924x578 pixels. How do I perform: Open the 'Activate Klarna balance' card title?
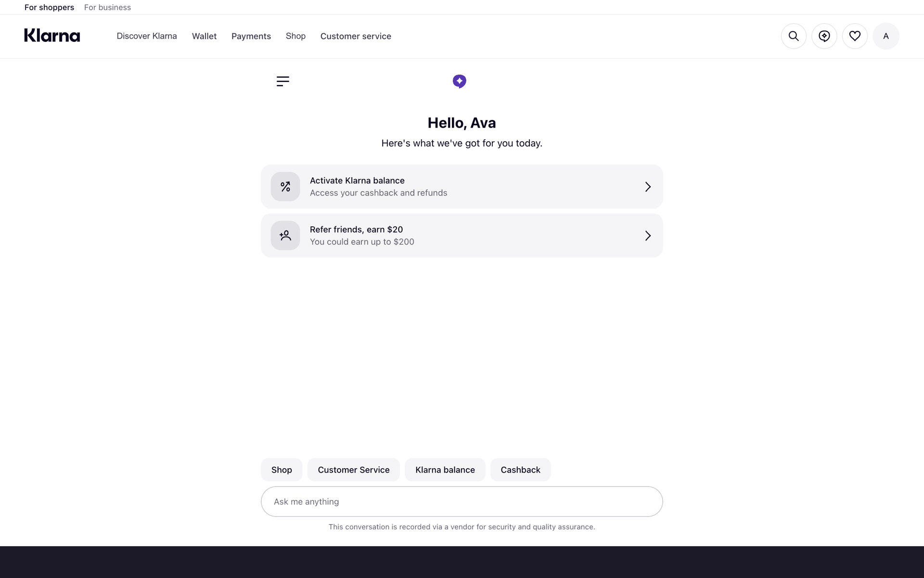click(357, 181)
